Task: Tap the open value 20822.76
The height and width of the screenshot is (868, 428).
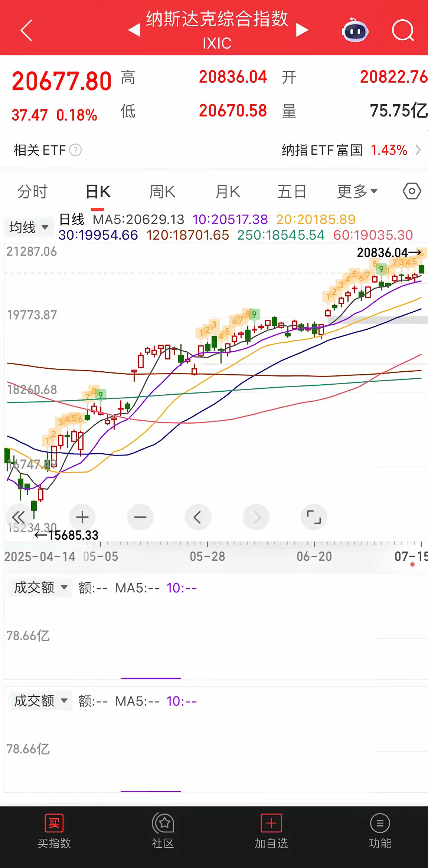Action: (x=394, y=77)
